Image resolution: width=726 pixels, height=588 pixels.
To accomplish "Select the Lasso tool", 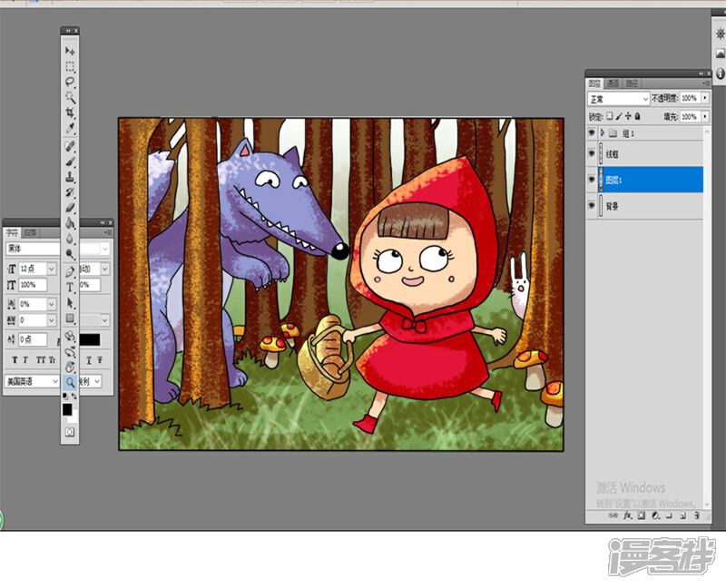I will pos(69,82).
